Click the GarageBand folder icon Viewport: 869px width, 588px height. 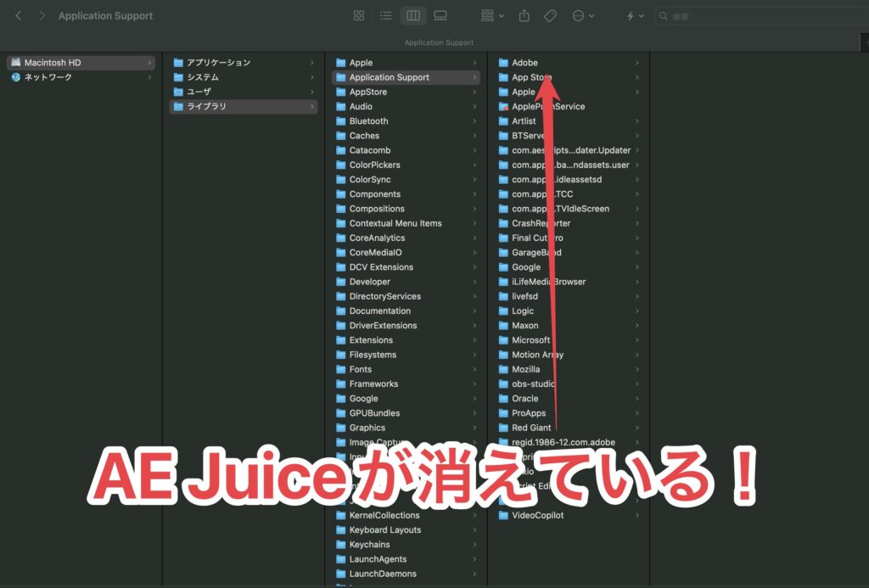[503, 252]
